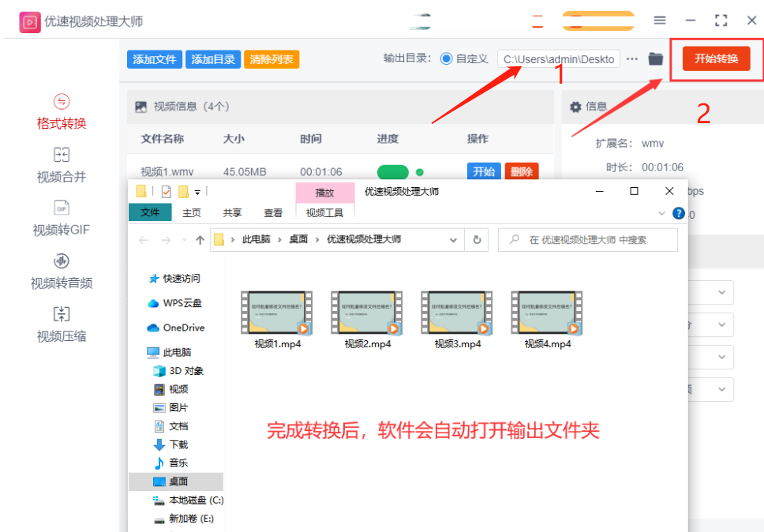Open OneDrive in navigation pane
This screenshot has width=764, height=532.
click(x=175, y=328)
